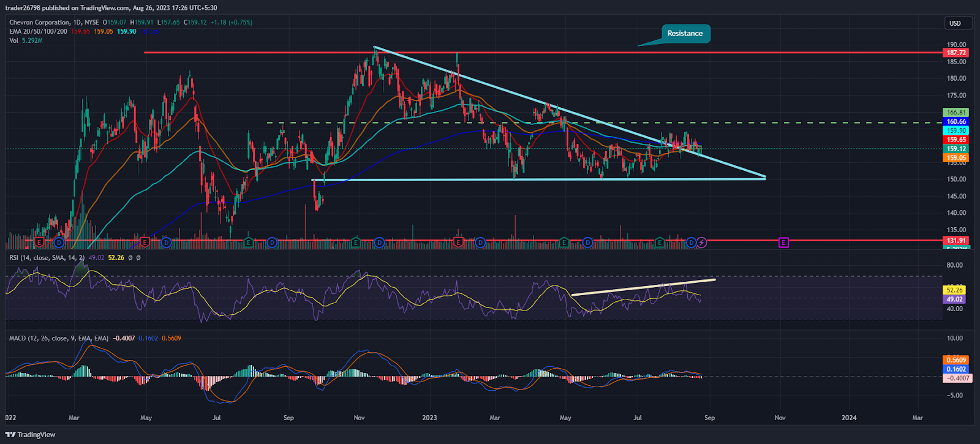980x444 pixels.
Task: Click the RSI legend value 52.26
Action: [116, 258]
